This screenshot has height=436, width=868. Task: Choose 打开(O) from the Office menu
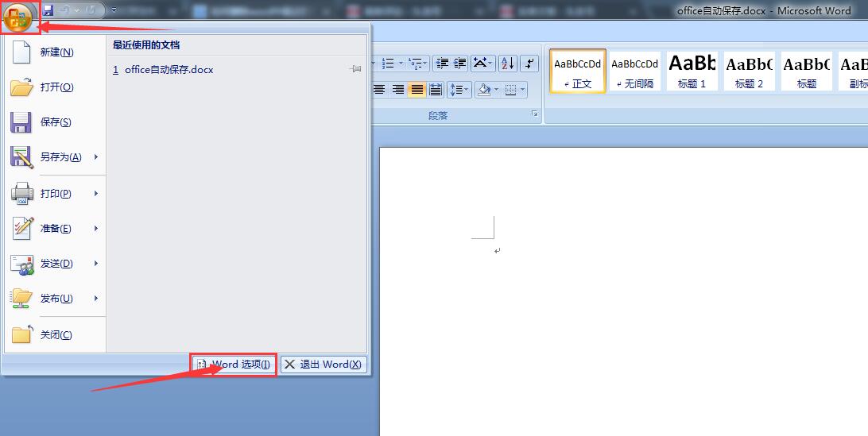pyautogui.click(x=56, y=87)
